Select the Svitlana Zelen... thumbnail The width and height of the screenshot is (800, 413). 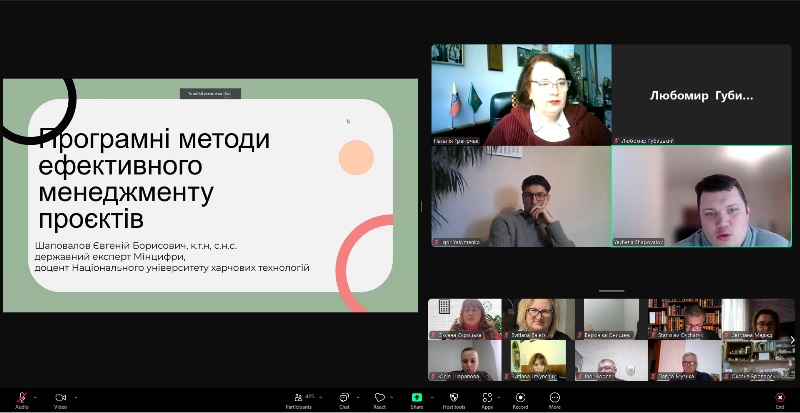click(x=538, y=319)
